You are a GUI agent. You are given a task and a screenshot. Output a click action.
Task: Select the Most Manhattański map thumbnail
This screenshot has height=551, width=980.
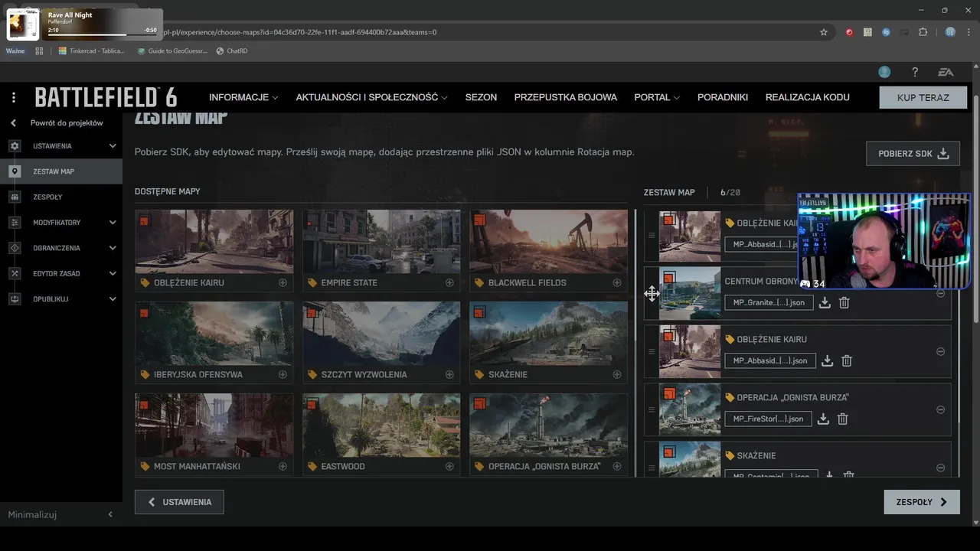(x=214, y=425)
